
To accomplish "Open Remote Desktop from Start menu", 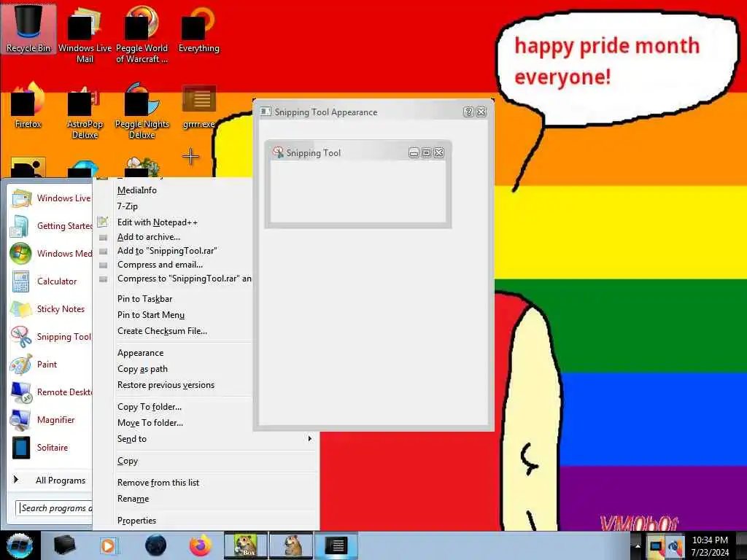I will coord(50,392).
